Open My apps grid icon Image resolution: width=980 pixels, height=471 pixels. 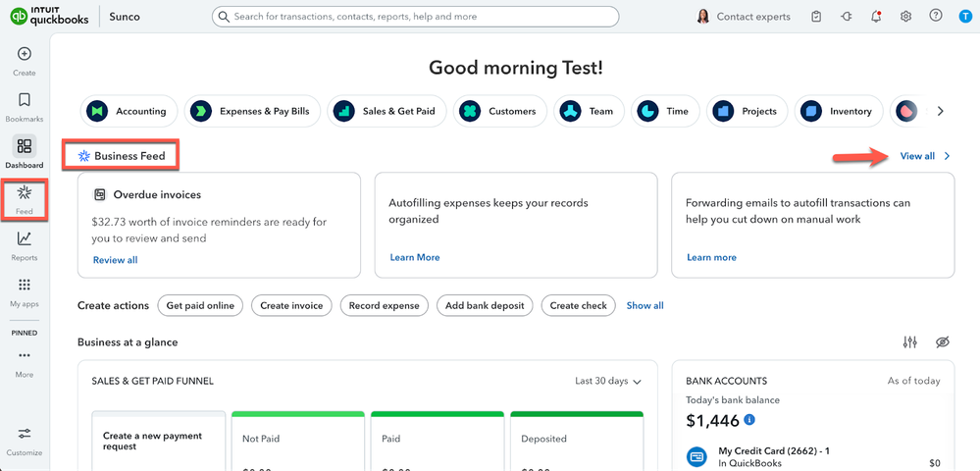pos(25,286)
